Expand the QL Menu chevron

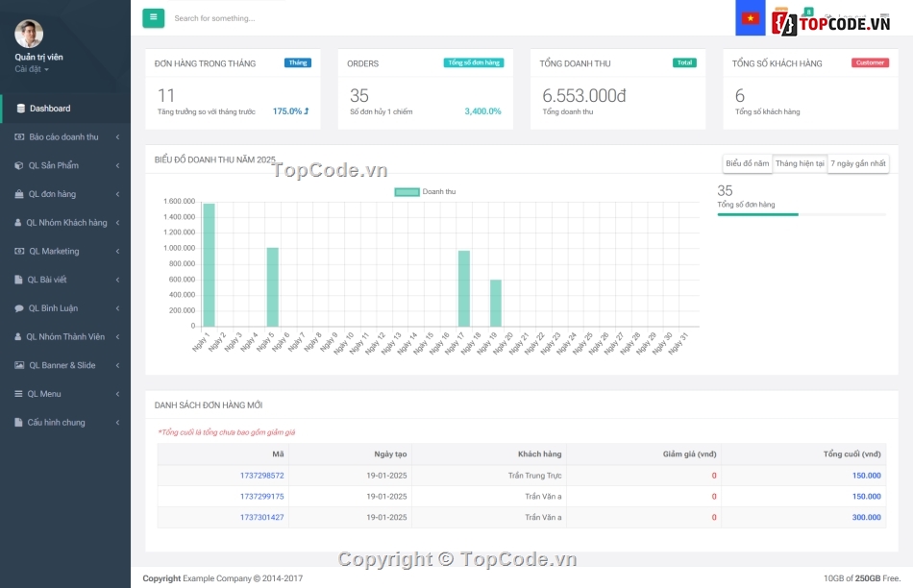pyautogui.click(x=117, y=394)
